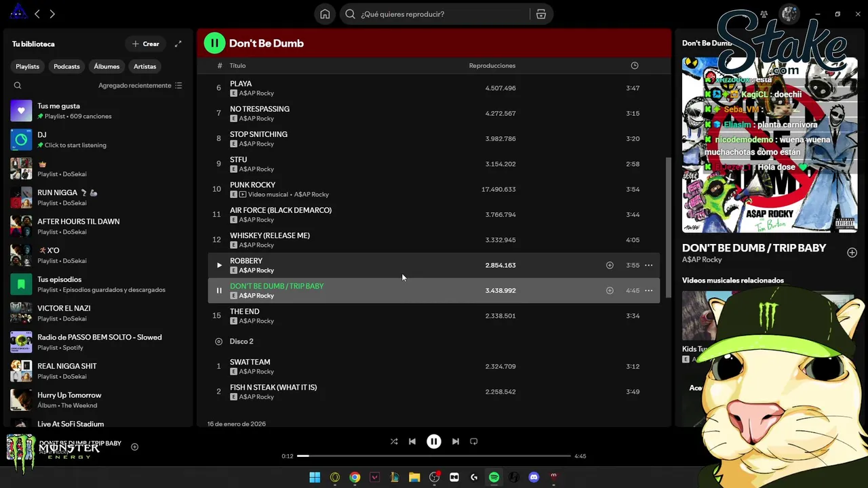The width and height of the screenshot is (868, 488).
Task: Select WHISKEY (RELEASE ME) track
Action: (x=433, y=240)
